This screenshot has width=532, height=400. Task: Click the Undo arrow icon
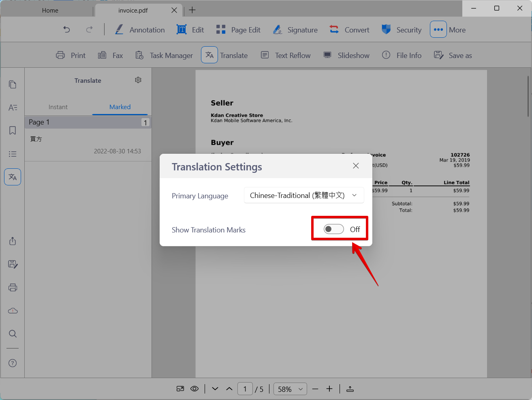pos(67,30)
